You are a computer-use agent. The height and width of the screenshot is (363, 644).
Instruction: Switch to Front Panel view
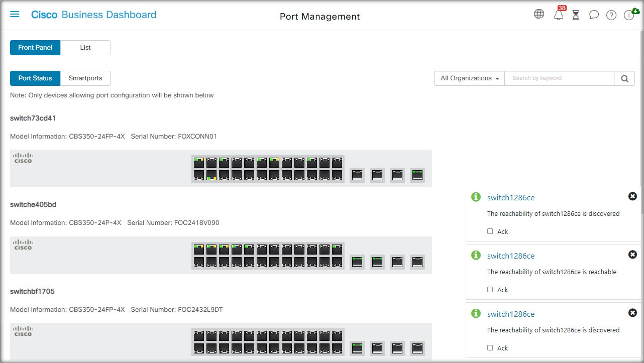pos(35,48)
